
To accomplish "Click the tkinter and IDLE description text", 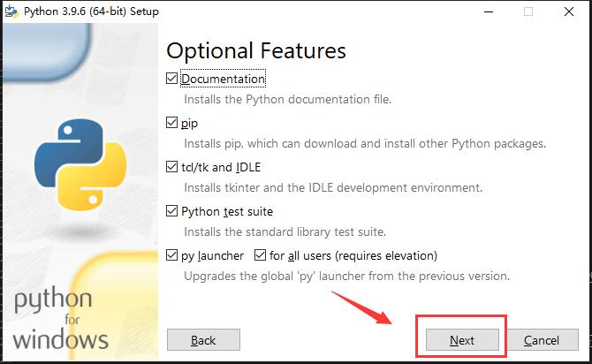I will point(333,187).
